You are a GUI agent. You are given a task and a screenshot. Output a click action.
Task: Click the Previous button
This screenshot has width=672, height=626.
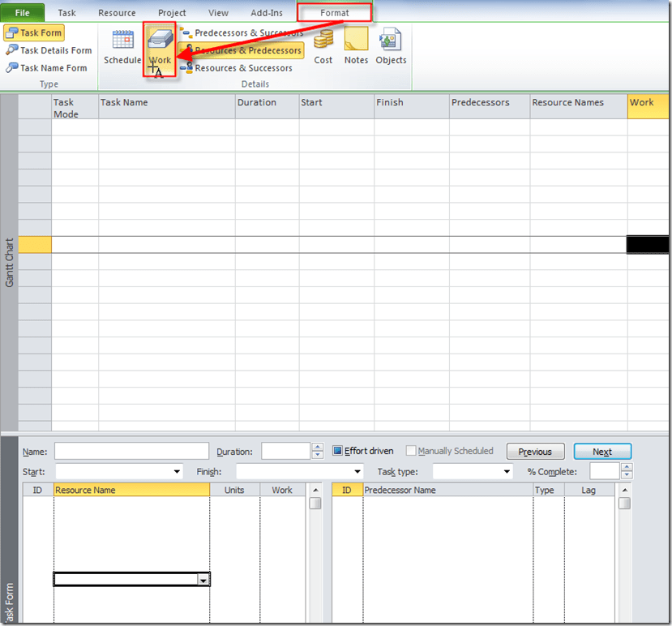(x=535, y=452)
